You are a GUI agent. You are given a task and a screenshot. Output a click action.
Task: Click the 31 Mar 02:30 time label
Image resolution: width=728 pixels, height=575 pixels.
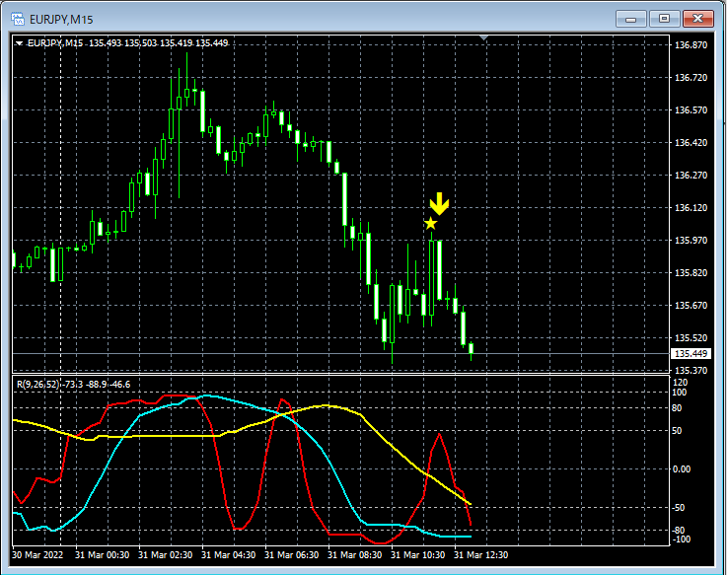(166, 555)
